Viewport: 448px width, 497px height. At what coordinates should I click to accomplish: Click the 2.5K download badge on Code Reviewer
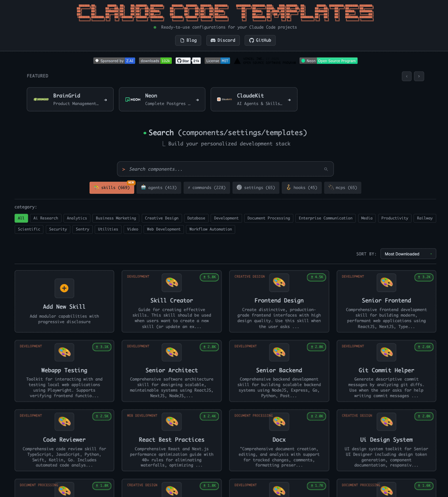tap(102, 416)
